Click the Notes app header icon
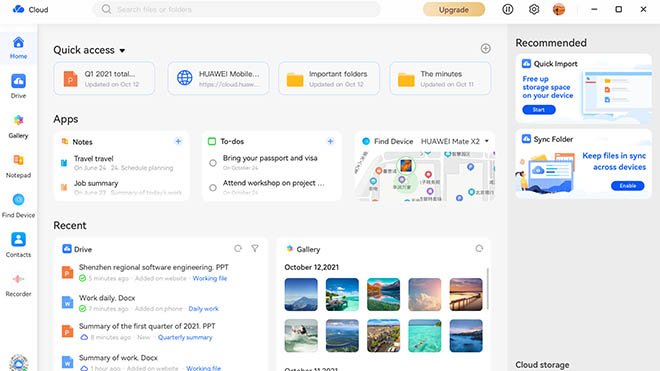Viewport: 660px width, 371px height. point(65,141)
